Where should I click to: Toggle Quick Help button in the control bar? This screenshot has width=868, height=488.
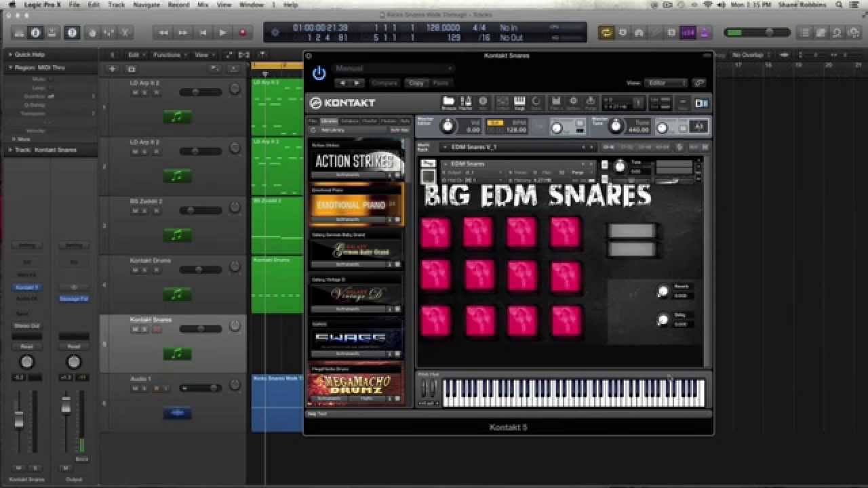click(x=72, y=33)
